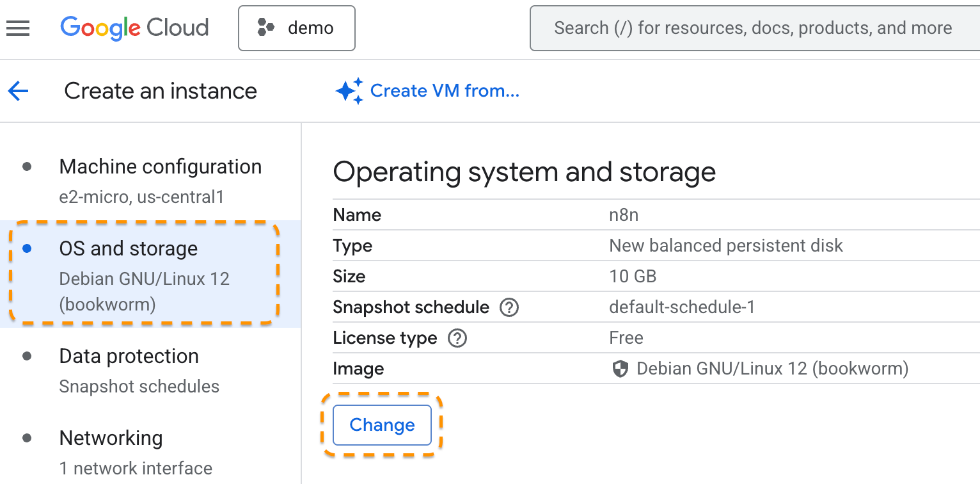The width and height of the screenshot is (980, 484).
Task: Open the hamburger navigation menu
Action: tap(18, 28)
